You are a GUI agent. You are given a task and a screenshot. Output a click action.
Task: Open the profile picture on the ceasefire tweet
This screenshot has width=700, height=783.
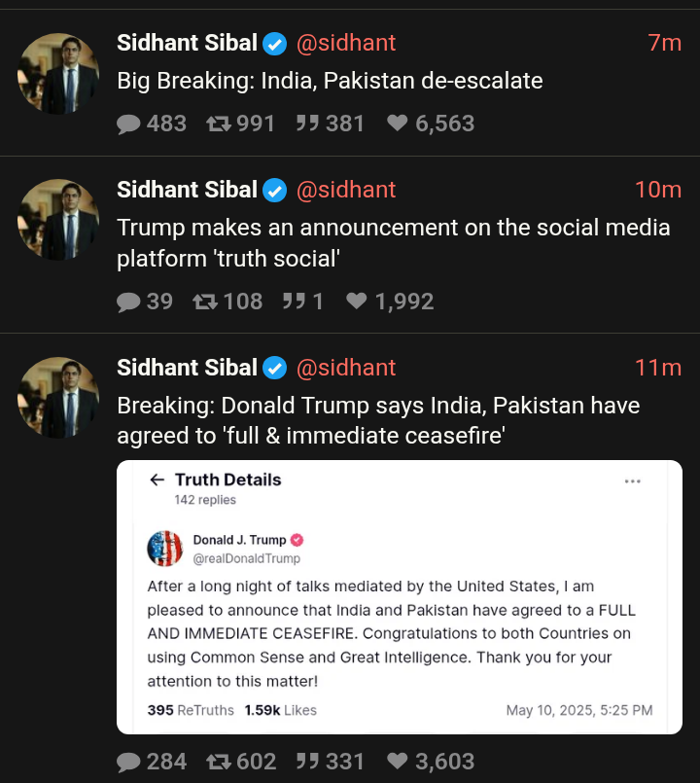58,398
